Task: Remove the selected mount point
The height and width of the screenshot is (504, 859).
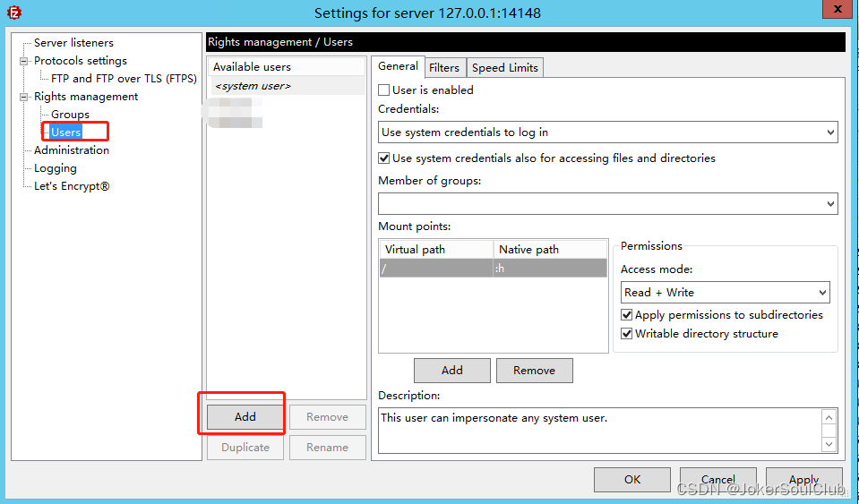Action: pyautogui.click(x=534, y=371)
